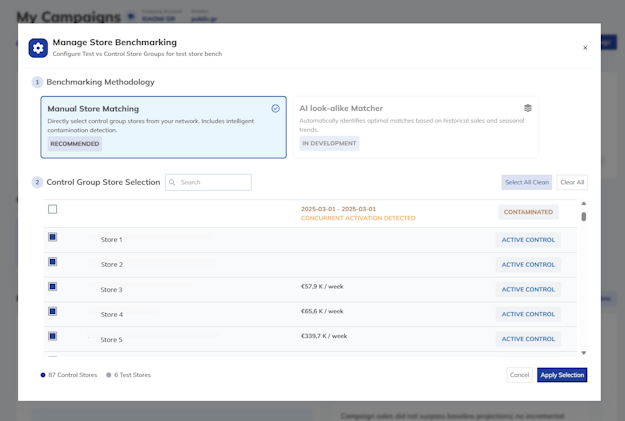Check the contaminated store checkbox
Image resolution: width=625 pixels, height=421 pixels.
pyautogui.click(x=53, y=209)
